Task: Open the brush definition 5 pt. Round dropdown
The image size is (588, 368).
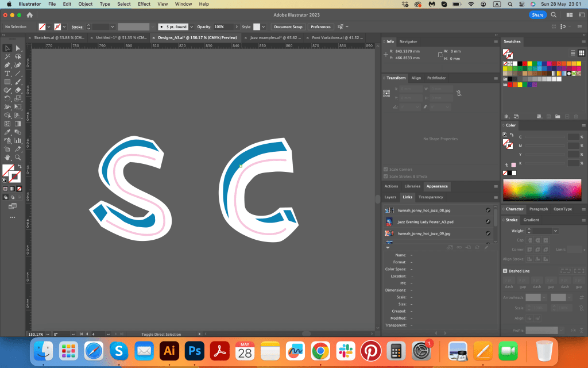Action: click(192, 27)
